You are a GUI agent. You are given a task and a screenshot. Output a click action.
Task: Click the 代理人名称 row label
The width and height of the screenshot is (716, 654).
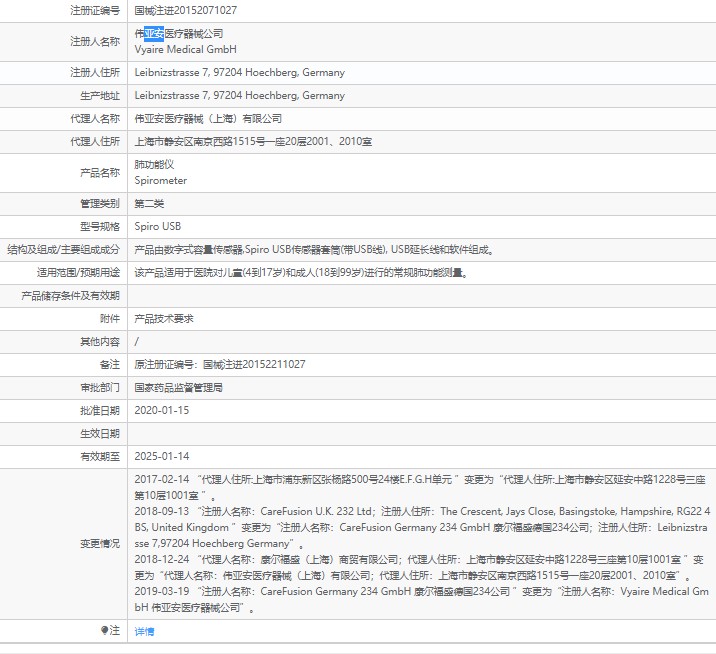(x=95, y=119)
